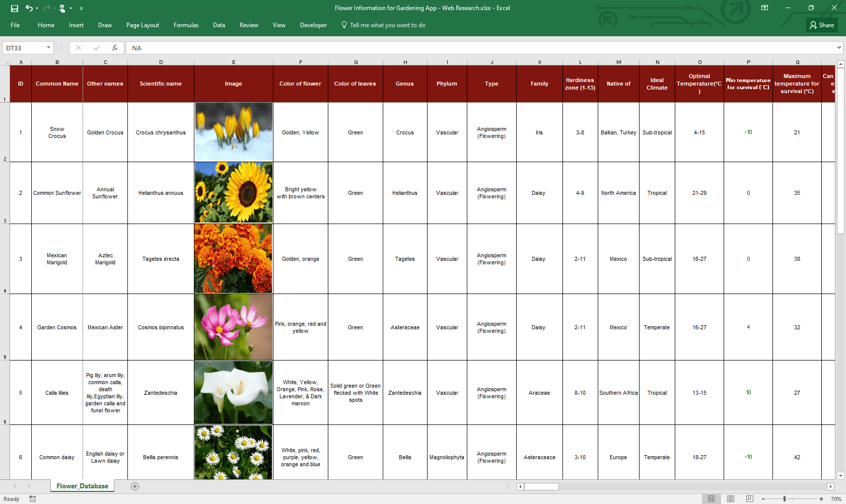Click the Calla lilies image
This screenshot has height=504, width=846.
234,393
